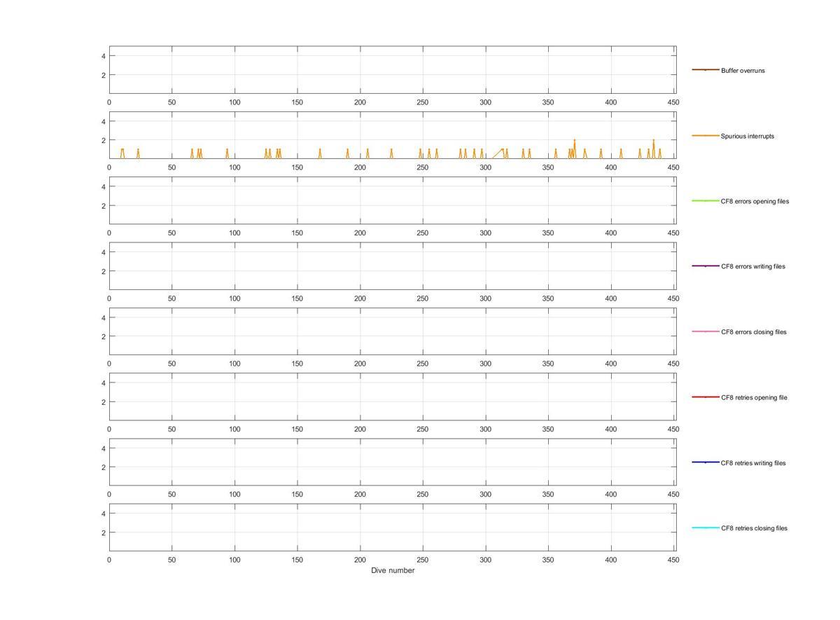Click the red CF8 retries opening legend line
Image resolution: width=840 pixels, height=620 pixels.
(706, 397)
